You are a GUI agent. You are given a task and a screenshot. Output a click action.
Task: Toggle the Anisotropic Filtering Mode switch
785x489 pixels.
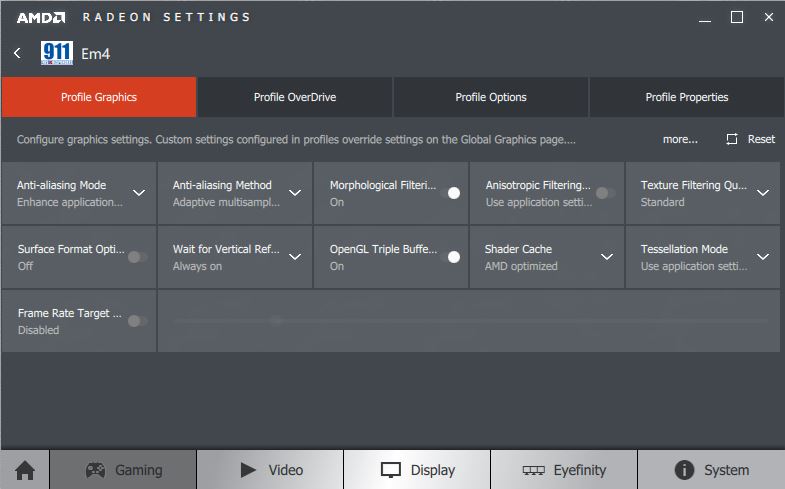[x=605, y=193]
